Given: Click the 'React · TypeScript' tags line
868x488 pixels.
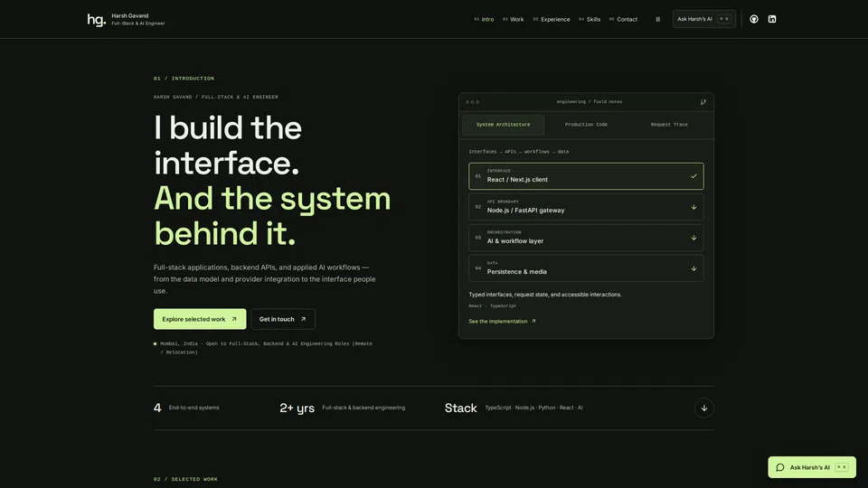Looking at the screenshot, I should point(492,306).
